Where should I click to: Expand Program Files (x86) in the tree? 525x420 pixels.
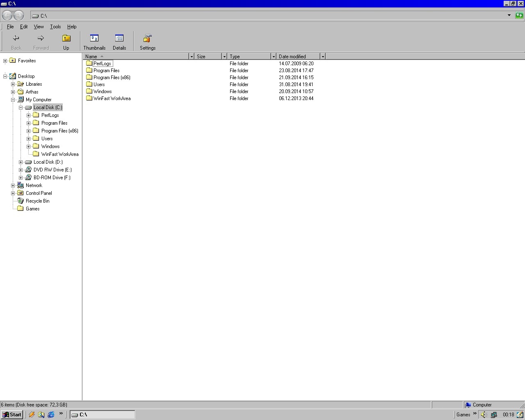(x=29, y=131)
